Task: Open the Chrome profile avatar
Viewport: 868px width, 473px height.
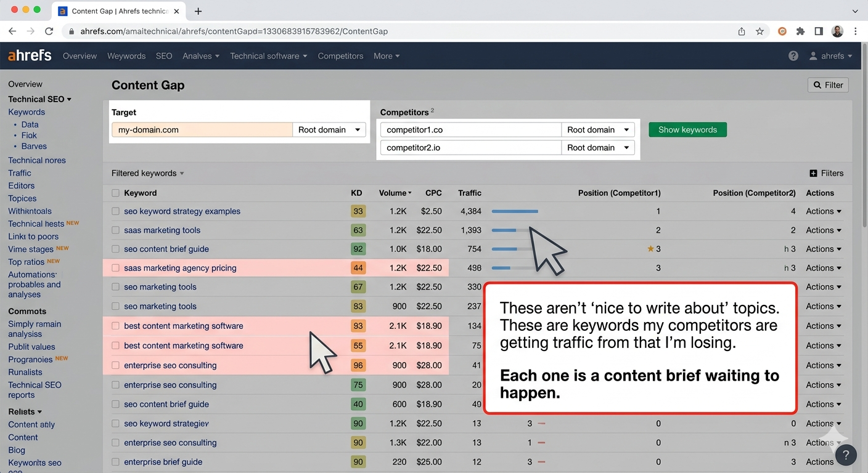Action: [837, 31]
